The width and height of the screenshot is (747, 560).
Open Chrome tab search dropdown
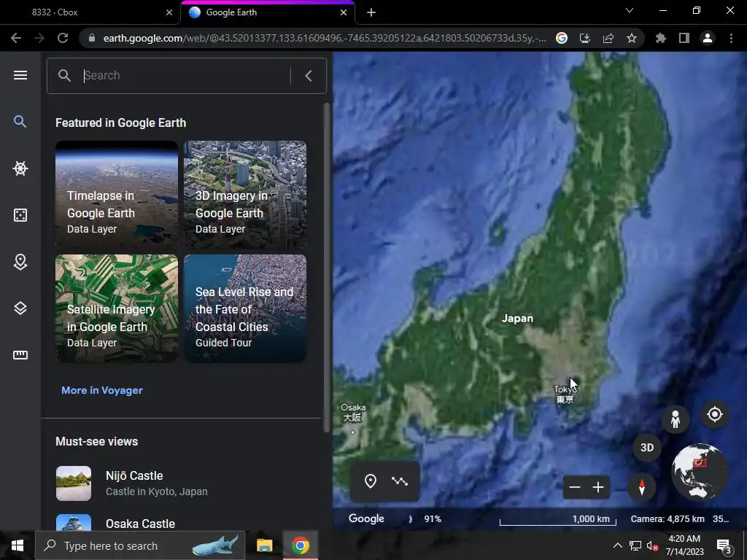click(630, 10)
